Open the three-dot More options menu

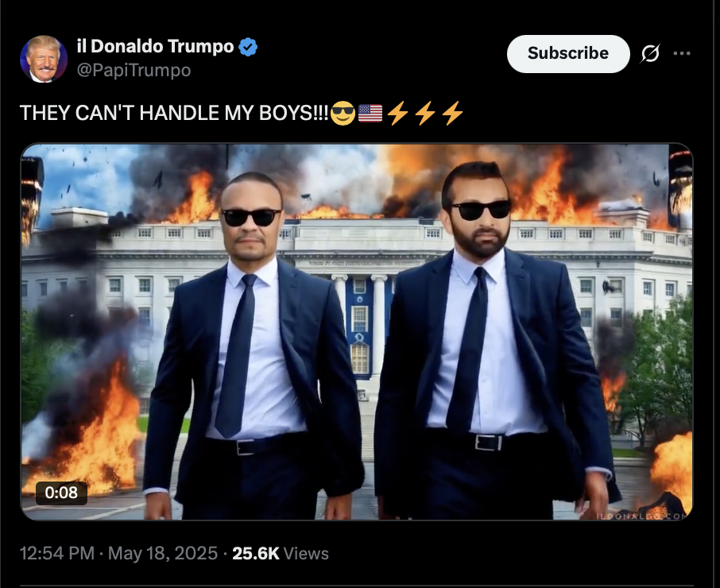681,53
